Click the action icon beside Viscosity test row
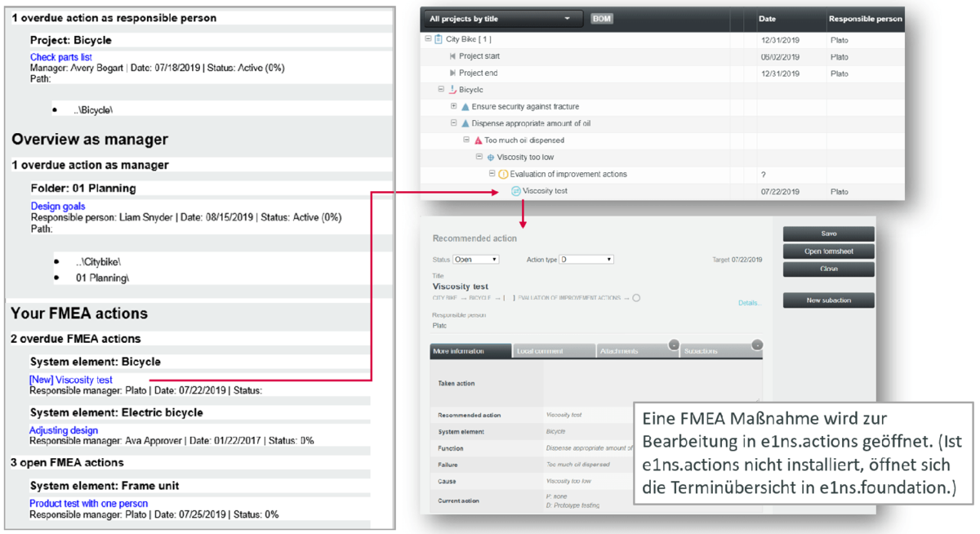Viewport: 980px width, 534px height. point(516,191)
